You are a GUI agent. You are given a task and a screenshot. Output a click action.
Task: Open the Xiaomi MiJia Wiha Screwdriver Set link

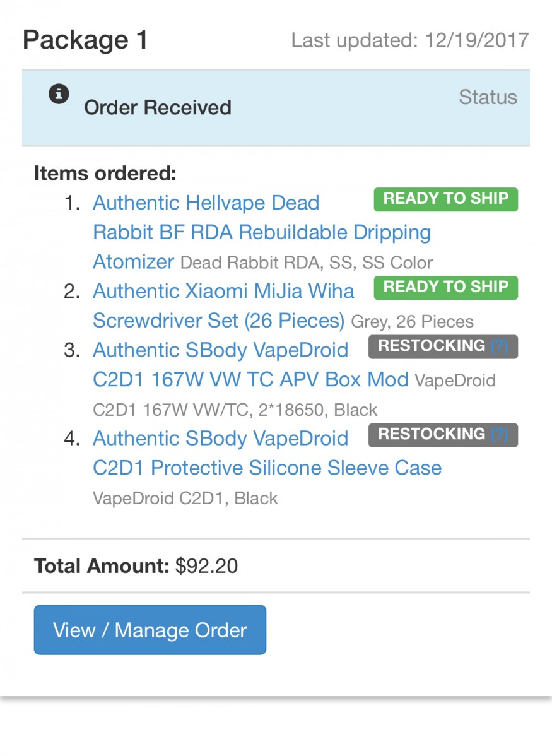223,292
